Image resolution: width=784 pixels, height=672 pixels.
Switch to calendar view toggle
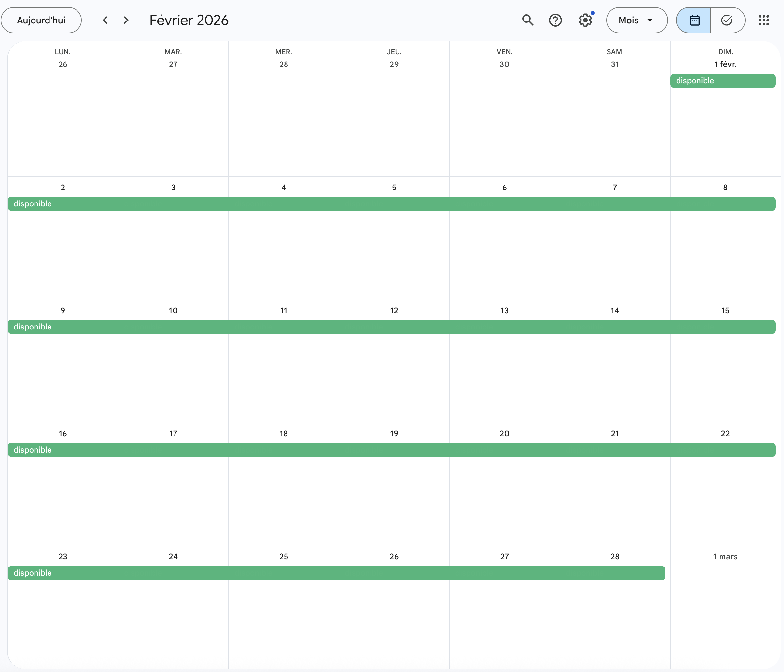point(694,20)
